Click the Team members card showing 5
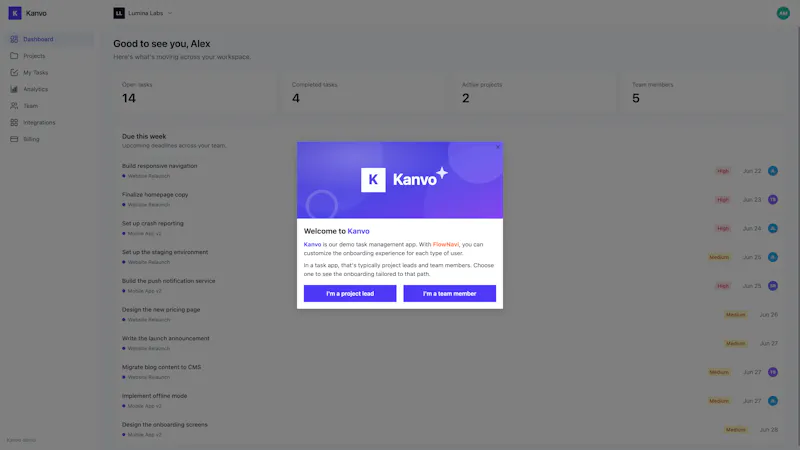This screenshot has height=450, width=800. (704, 93)
